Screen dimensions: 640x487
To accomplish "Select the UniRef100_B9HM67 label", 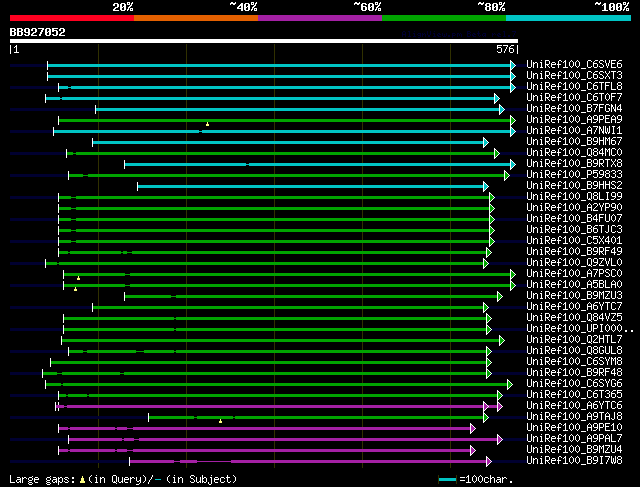I will 574,142.
